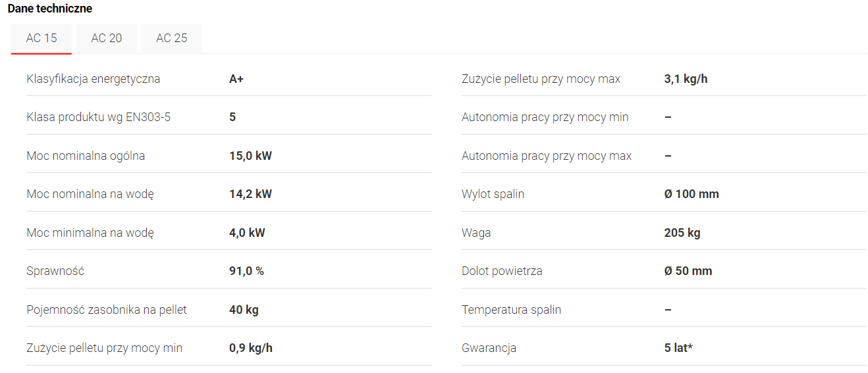The width and height of the screenshot is (868, 373).
Task: Click the 5 lat* warranty value
Action: [678, 348]
